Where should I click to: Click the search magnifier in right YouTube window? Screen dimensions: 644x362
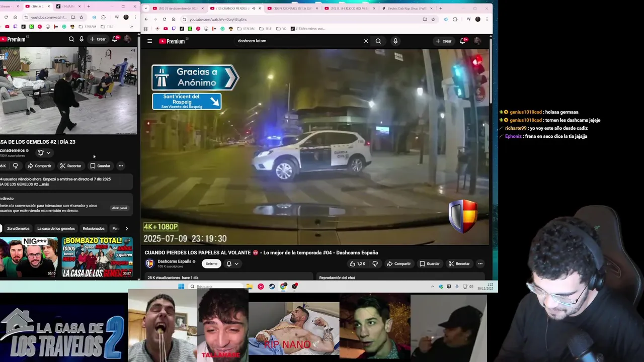(378, 41)
